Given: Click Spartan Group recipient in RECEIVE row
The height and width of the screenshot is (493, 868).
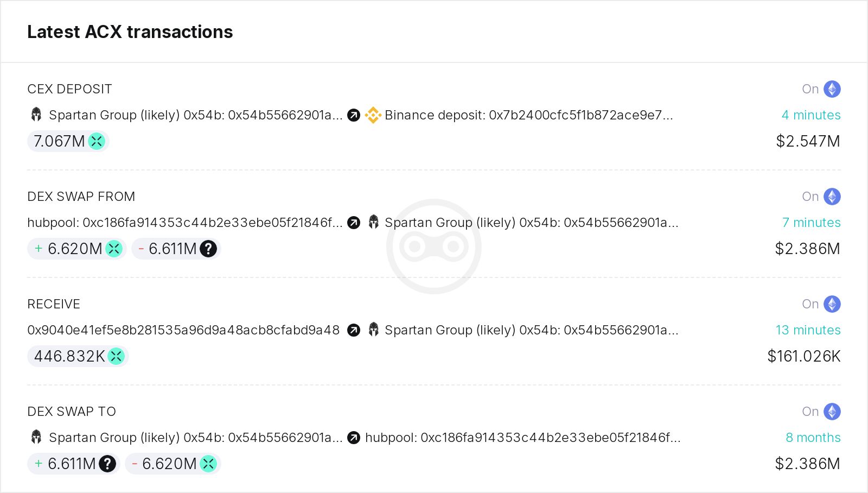Looking at the screenshot, I should [x=532, y=330].
